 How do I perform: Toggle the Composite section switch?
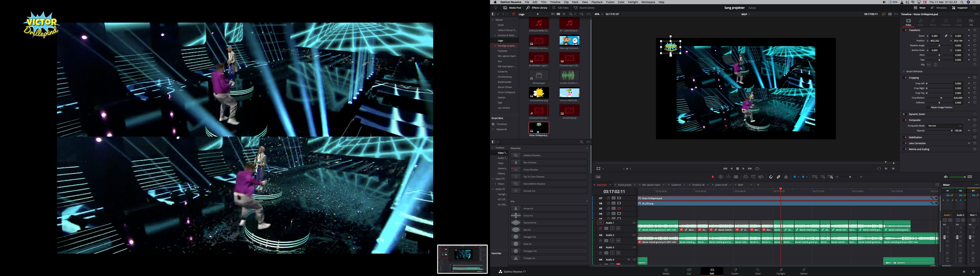click(905, 120)
